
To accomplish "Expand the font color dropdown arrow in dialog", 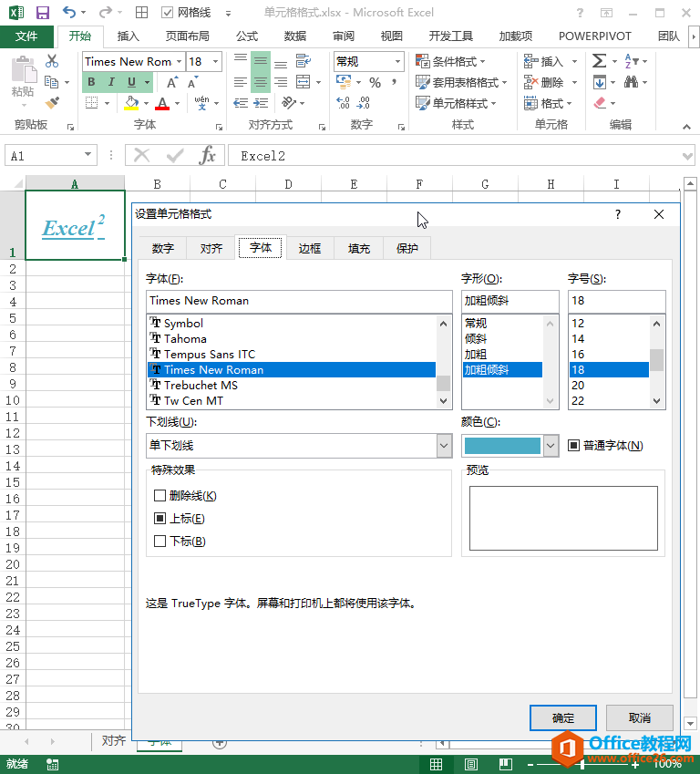I will (x=551, y=446).
